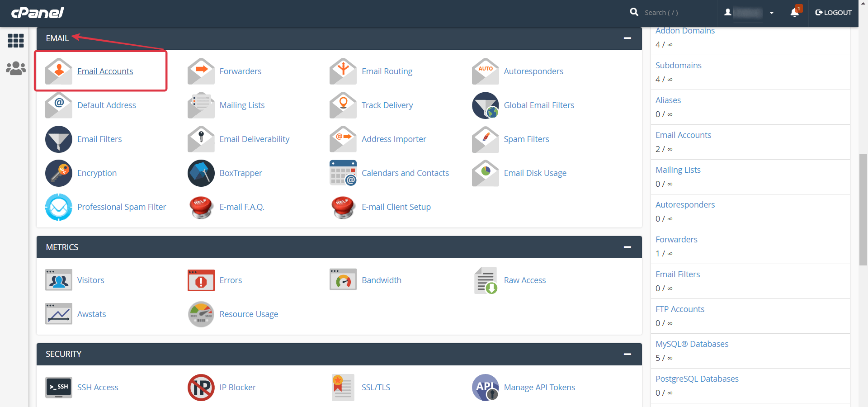Image resolution: width=868 pixels, height=407 pixels.
Task: Click the E-mail F.A.Q. help button icon
Action: point(201,207)
